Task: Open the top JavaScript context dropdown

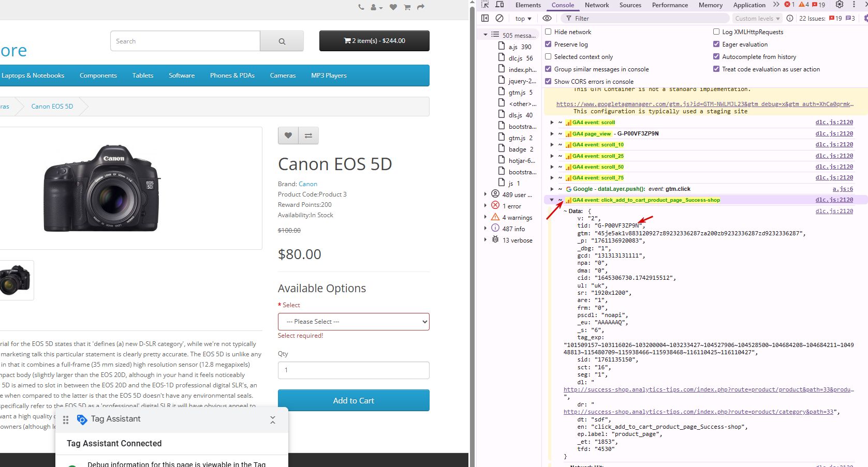Action: pyautogui.click(x=523, y=19)
